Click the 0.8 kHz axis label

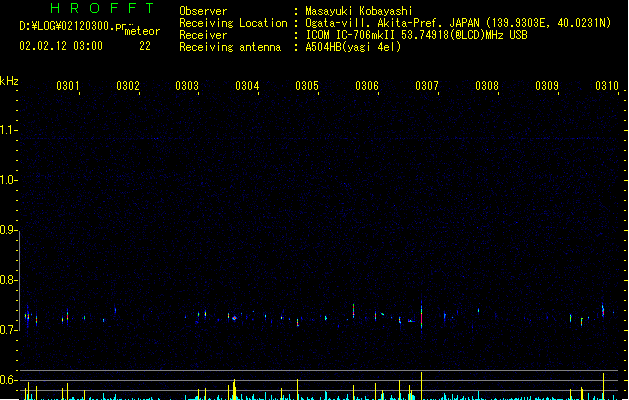8,280
